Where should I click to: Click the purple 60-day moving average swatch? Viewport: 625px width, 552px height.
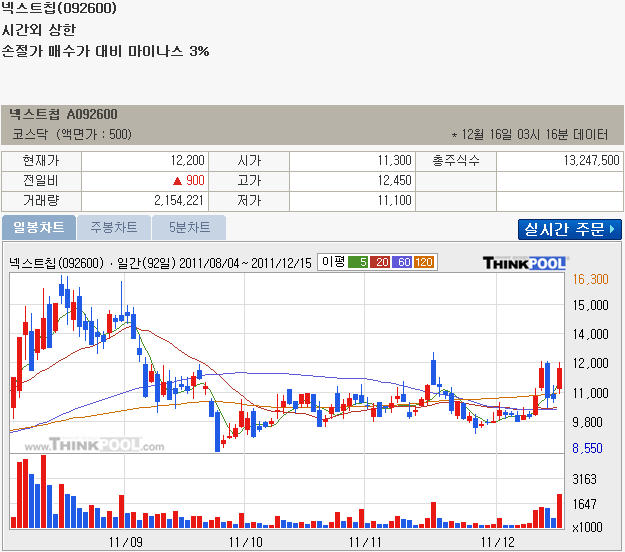(x=402, y=262)
